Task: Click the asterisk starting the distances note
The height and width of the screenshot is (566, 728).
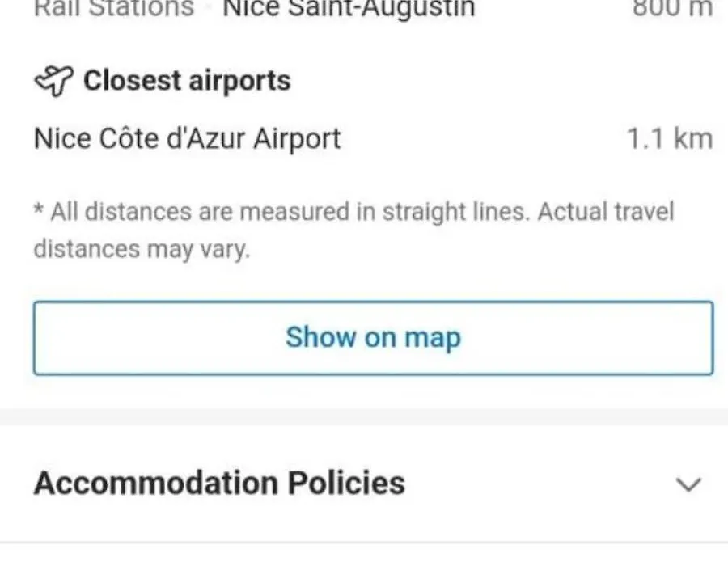Action: (x=39, y=209)
